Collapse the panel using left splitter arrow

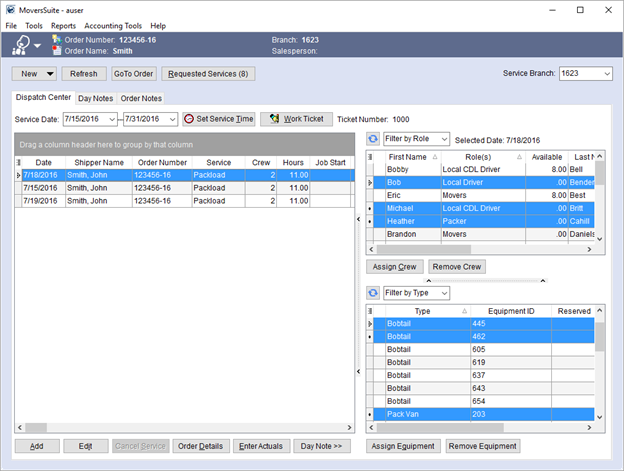click(x=359, y=219)
